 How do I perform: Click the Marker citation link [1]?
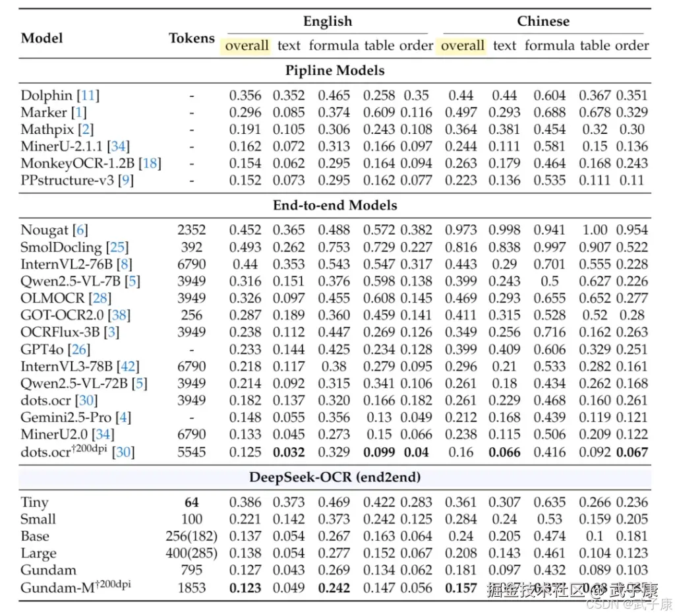click(x=78, y=113)
